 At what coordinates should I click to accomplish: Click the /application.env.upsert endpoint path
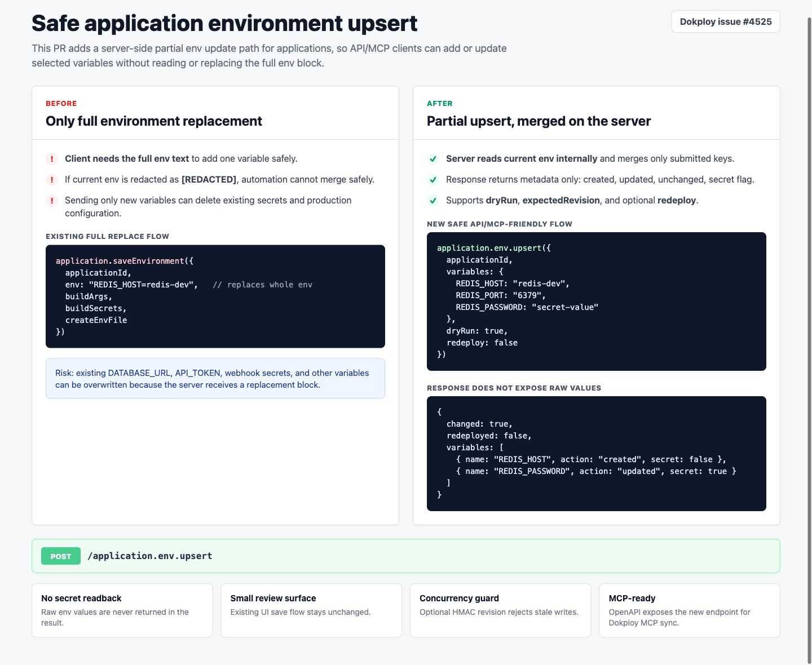pos(150,556)
